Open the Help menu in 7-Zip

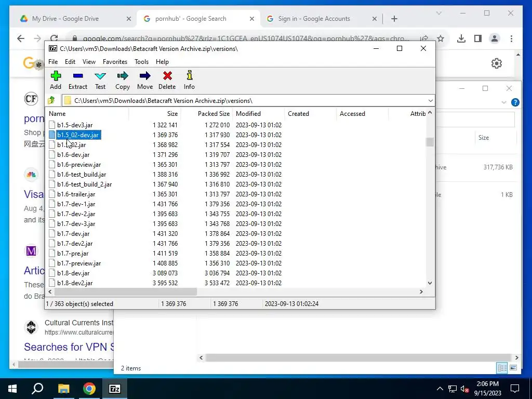coord(162,62)
